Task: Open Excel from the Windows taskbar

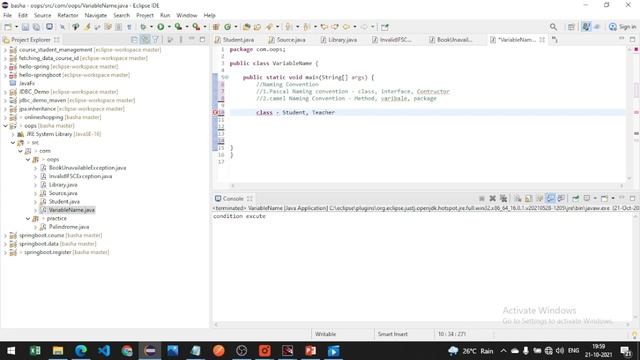Action: point(35,351)
